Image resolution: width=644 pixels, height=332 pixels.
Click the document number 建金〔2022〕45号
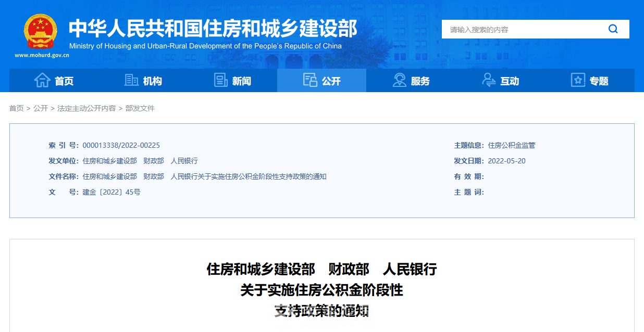(112, 192)
